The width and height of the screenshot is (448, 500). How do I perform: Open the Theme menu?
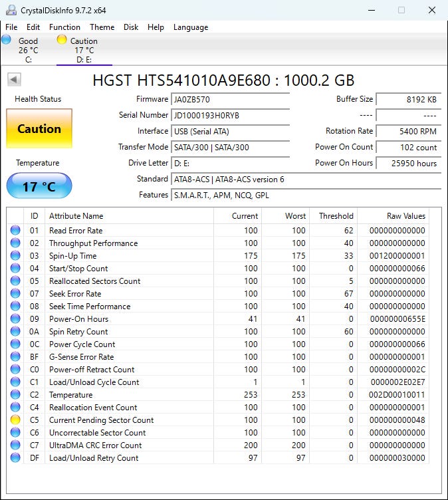coord(102,27)
